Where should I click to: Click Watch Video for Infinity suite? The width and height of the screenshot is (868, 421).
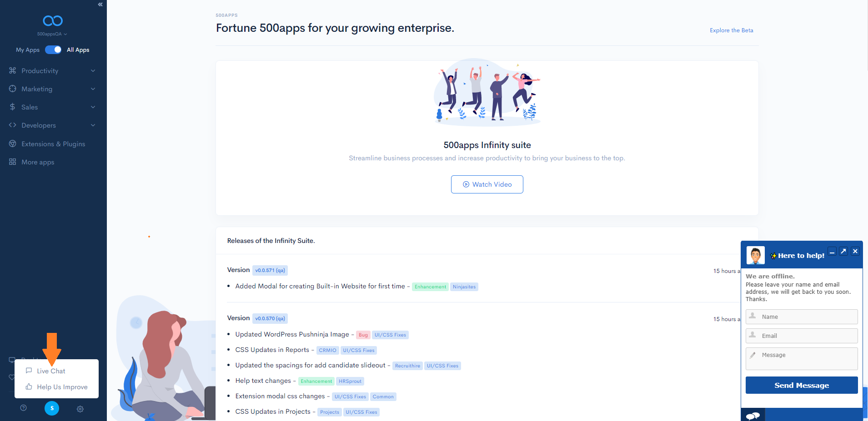click(x=487, y=184)
